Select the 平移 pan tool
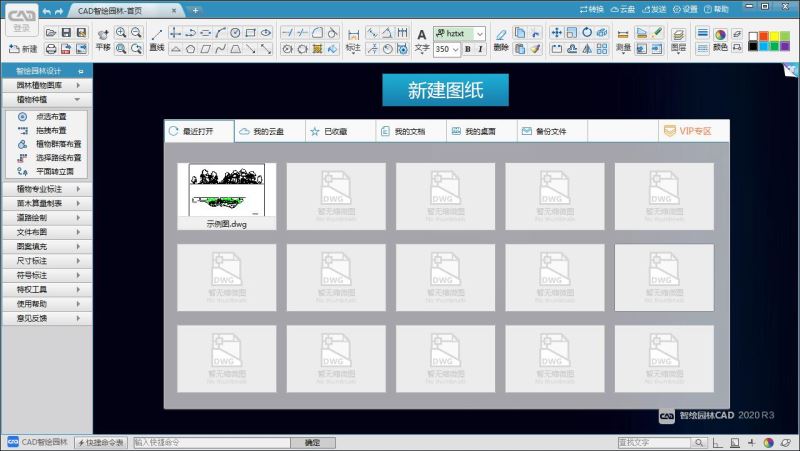800x451 pixels. click(103, 40)
